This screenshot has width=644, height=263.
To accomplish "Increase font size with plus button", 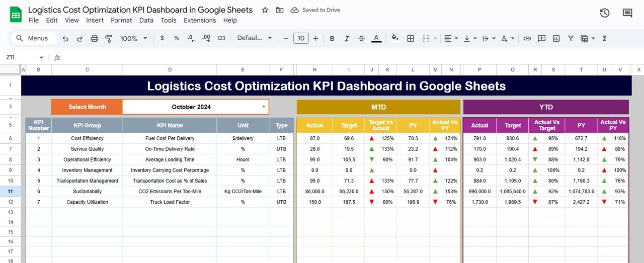I will pyautogui.click(x=316, y=38).
